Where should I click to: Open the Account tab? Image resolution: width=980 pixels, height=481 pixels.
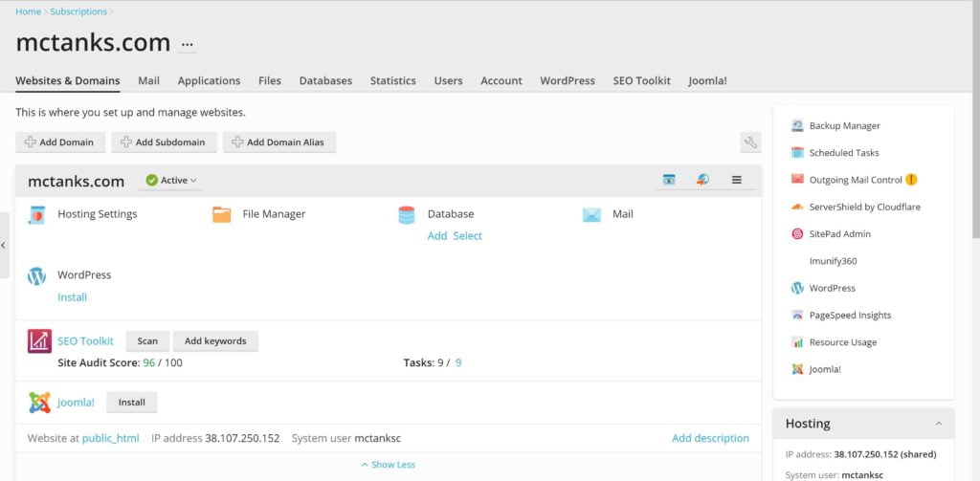[x=501, y=80]
